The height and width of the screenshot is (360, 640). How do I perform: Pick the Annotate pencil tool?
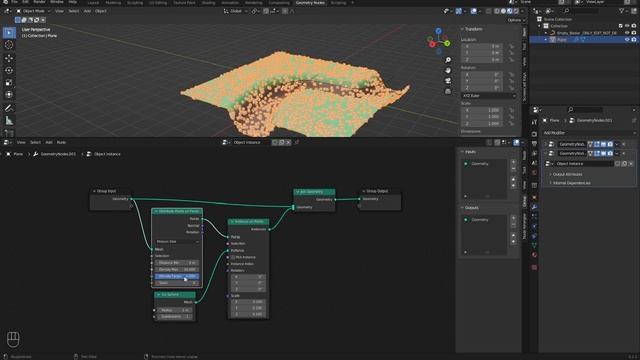9,108
